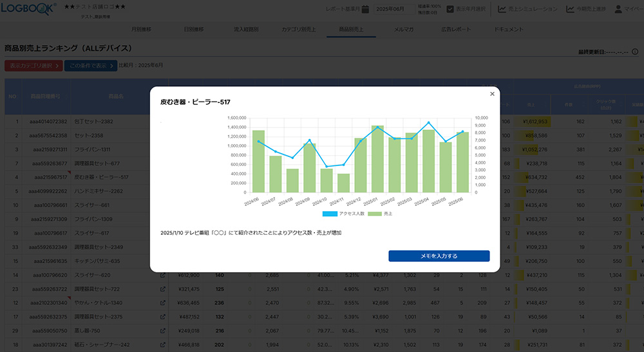Open external link icon for スライサー-620 row
The width and height of the screenshot is (644, 352).
click(163, 275)
